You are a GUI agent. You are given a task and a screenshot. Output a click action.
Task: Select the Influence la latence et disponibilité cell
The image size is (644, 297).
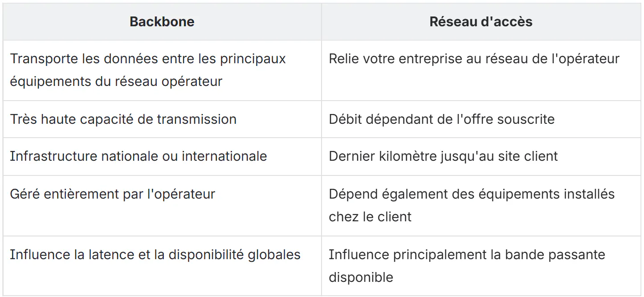[x=162, y=266]
